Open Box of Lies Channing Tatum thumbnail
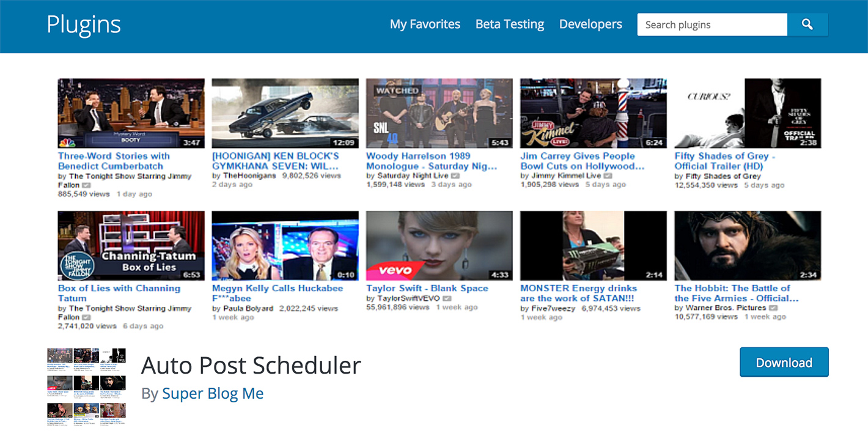 click(x=131, y=246)
